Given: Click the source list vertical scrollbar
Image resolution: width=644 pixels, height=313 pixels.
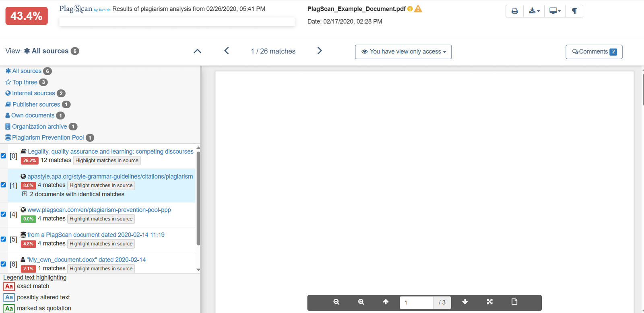Looking at the screenshot, I should [x=198, y=198].
